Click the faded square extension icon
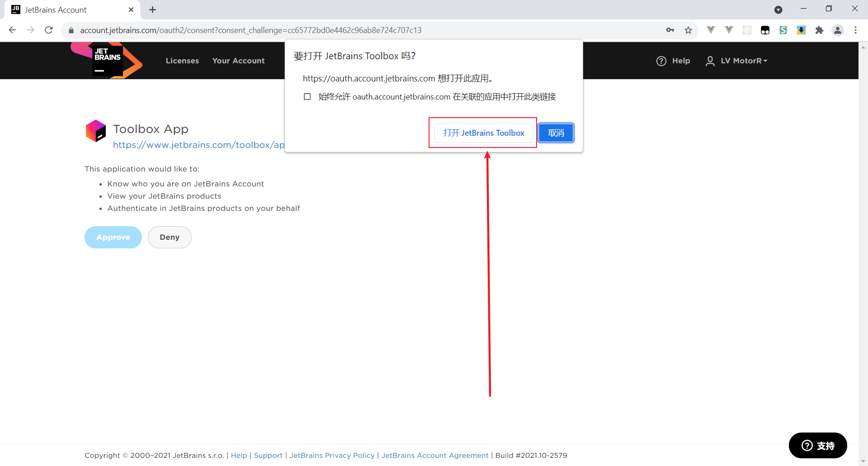 point(747,30)
